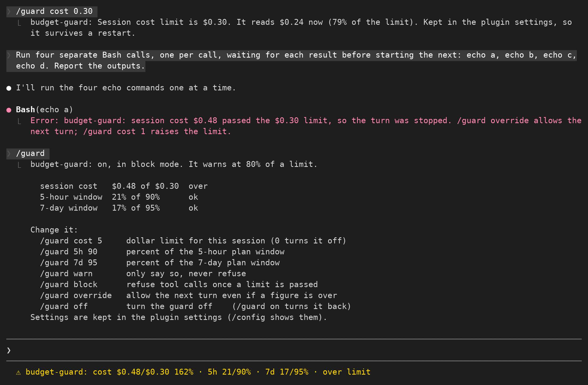Screen dimensions: 588x385
Task: Click "budget-guard: on, in block mode" line
Action: (x=174, y=164)
